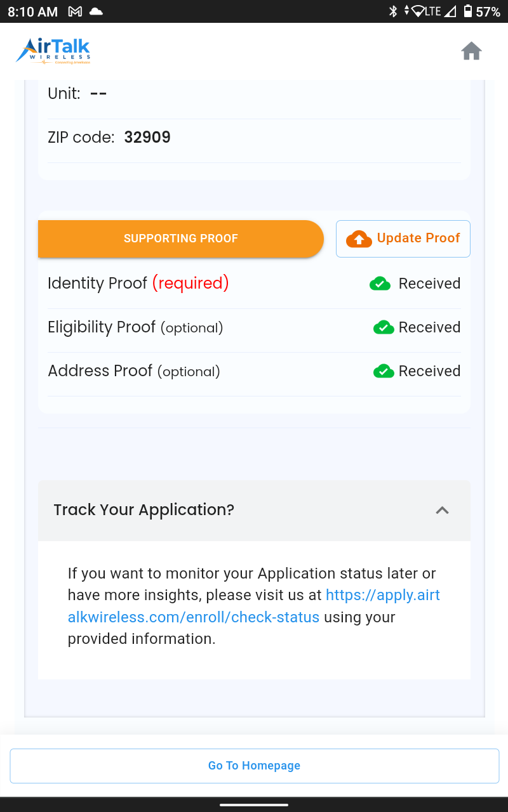Select the Identity Proof (required) row

(254, 284)
